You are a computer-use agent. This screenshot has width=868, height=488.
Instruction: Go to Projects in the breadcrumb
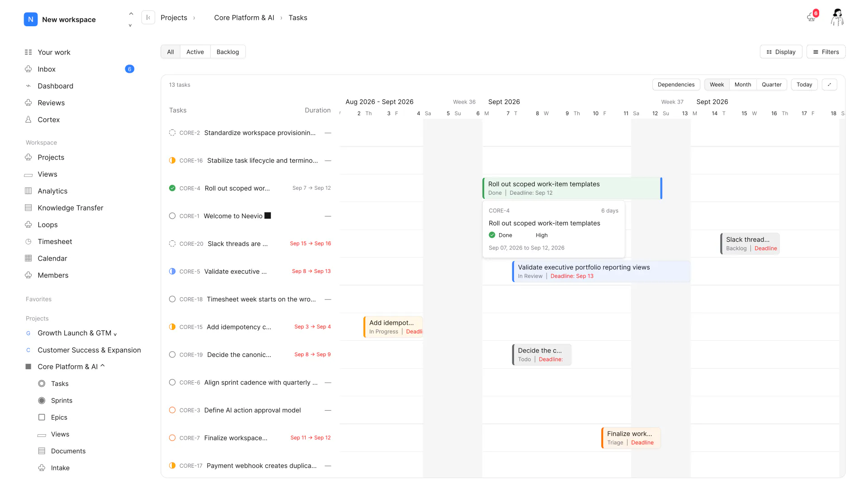click(174, 18)
